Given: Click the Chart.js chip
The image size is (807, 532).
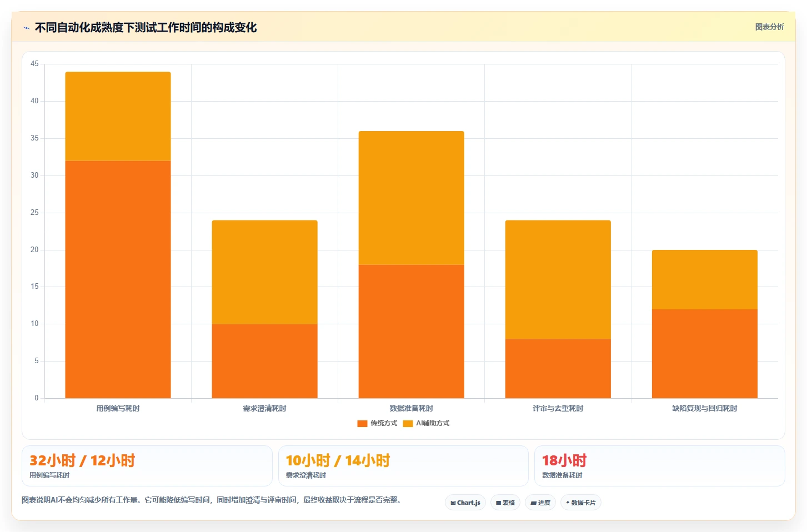Looking at the screenshot, I should [x=465, y=503].
